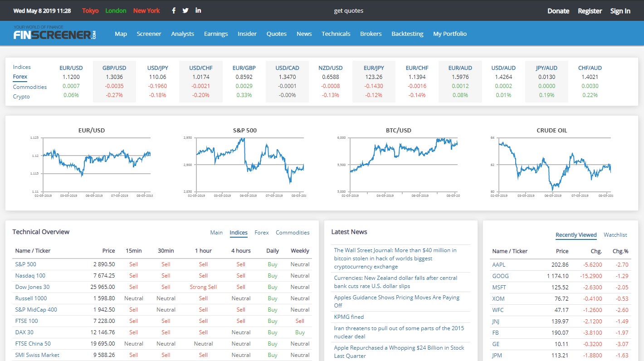
Task: Open Nasdaq 100 row link
Action: coord(30,275)
